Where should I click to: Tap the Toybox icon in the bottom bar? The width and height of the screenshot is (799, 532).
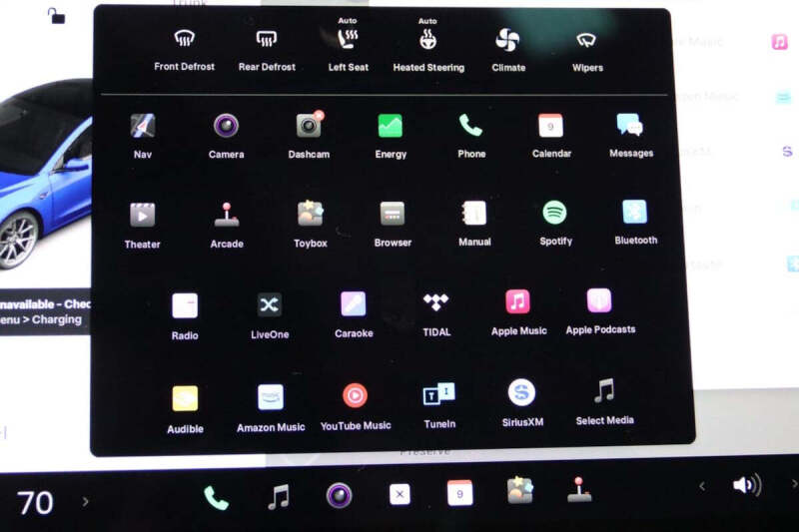519,490
